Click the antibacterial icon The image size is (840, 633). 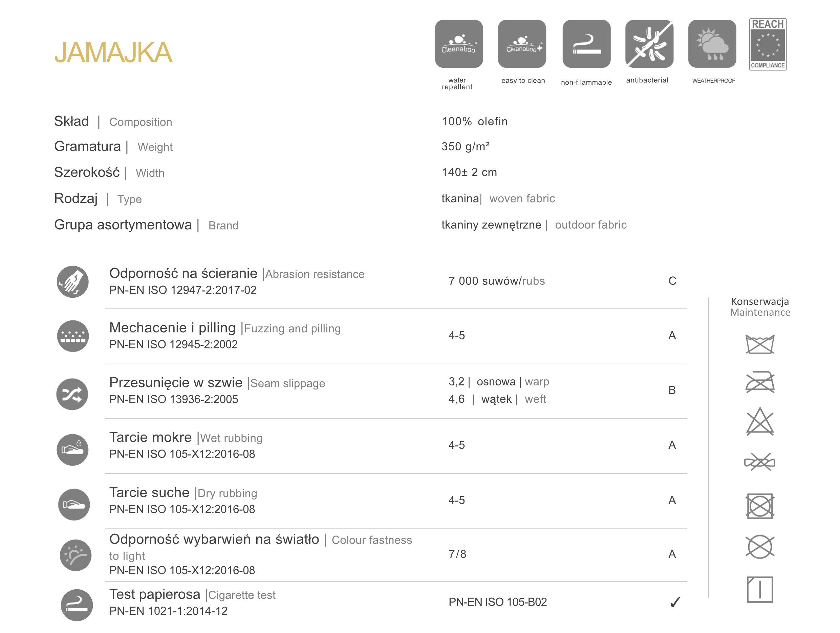point(649,44)
